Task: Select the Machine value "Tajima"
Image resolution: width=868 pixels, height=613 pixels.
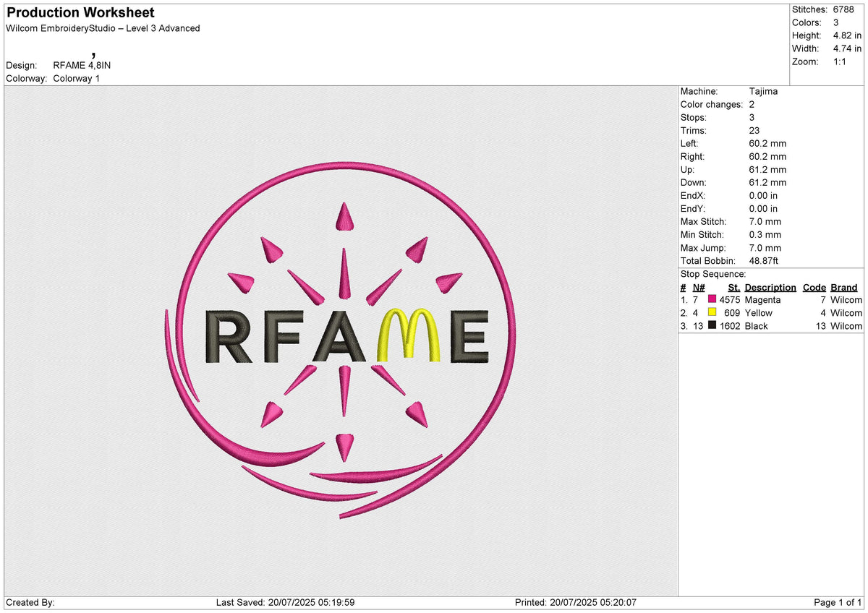Action: click(763, 92)
